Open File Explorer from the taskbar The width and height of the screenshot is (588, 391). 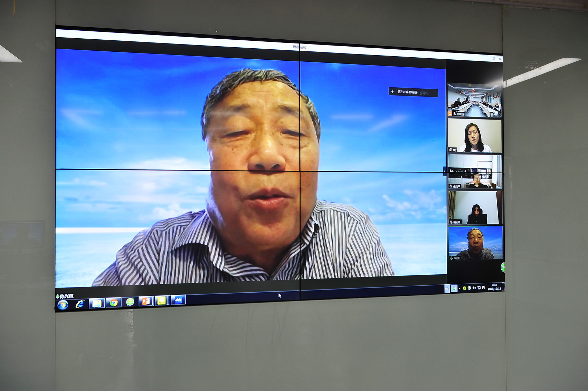pos(97,303)
